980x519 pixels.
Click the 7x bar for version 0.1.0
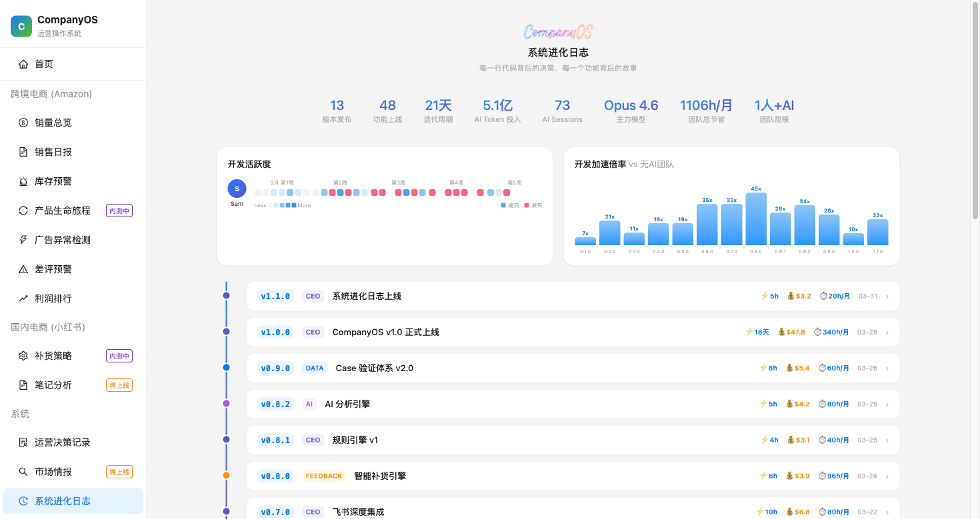585,241
